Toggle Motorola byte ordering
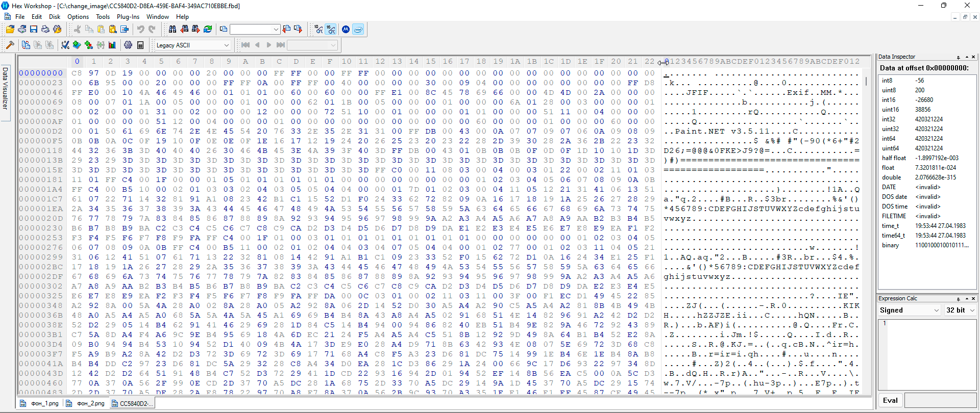 346,30
